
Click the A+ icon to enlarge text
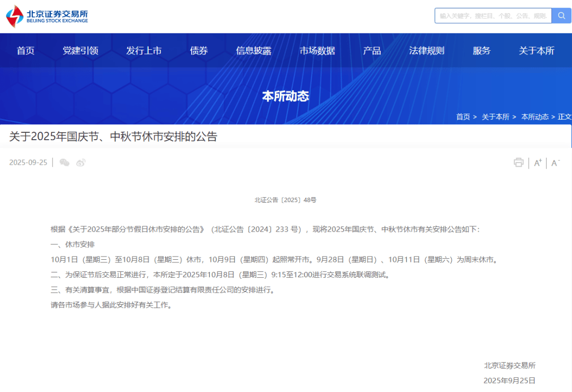537,162
